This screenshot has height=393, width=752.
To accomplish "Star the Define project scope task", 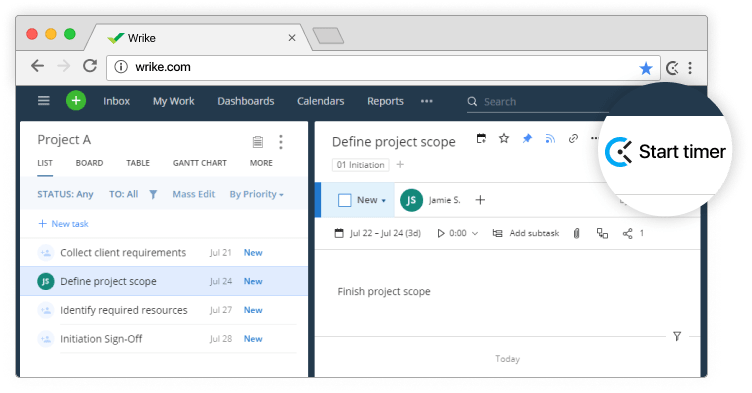I will (x=504, y=139).
